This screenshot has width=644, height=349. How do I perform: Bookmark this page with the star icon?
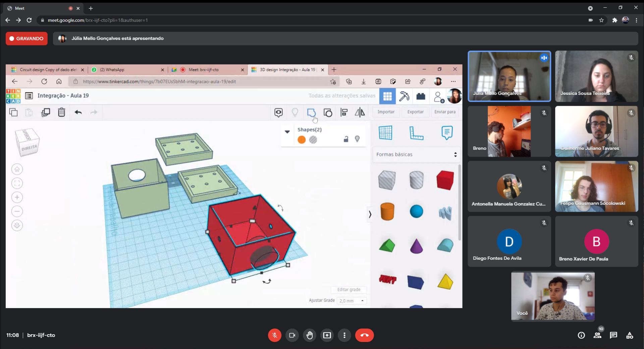(601, 20)
